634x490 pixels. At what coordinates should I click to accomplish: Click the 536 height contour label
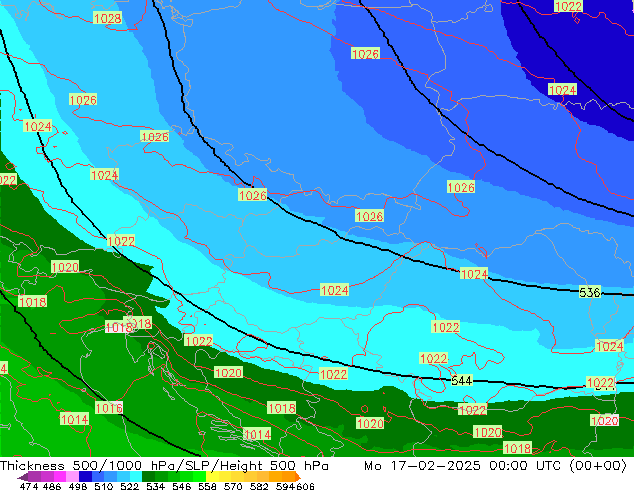tap(590, 292)
